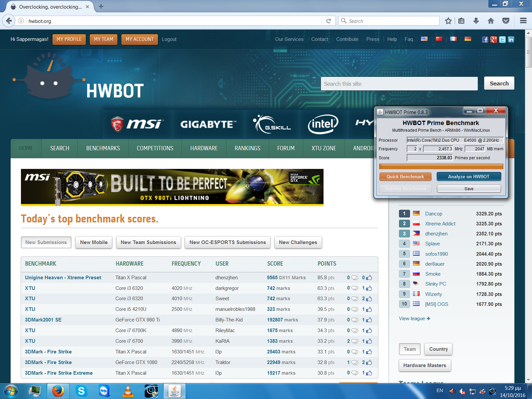
Task: Click the Country league button
Action: 438,349
